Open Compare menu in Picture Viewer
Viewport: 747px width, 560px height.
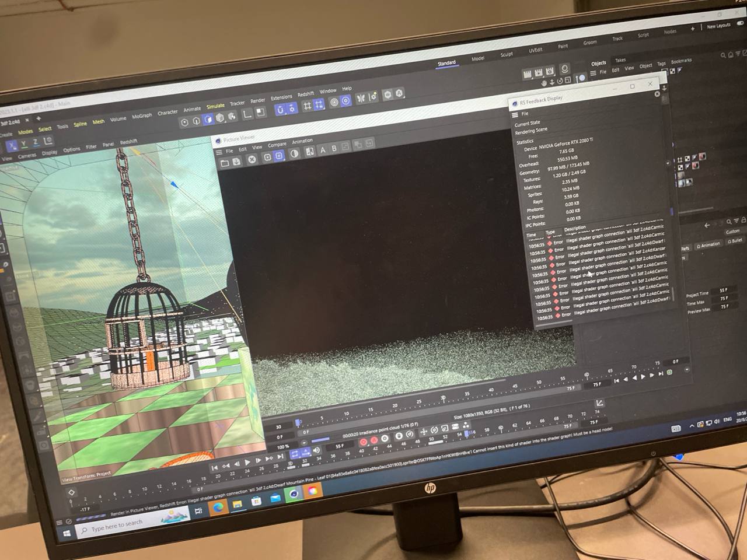[277, 144]
